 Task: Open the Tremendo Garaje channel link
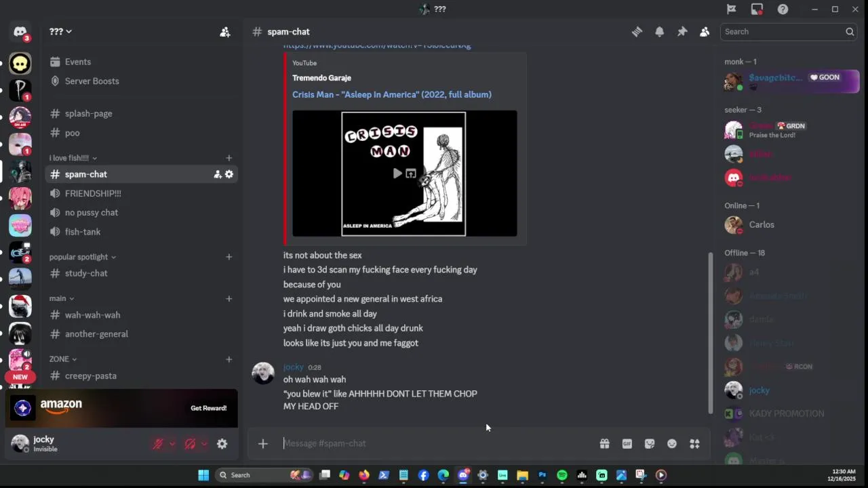pos(321,78)
